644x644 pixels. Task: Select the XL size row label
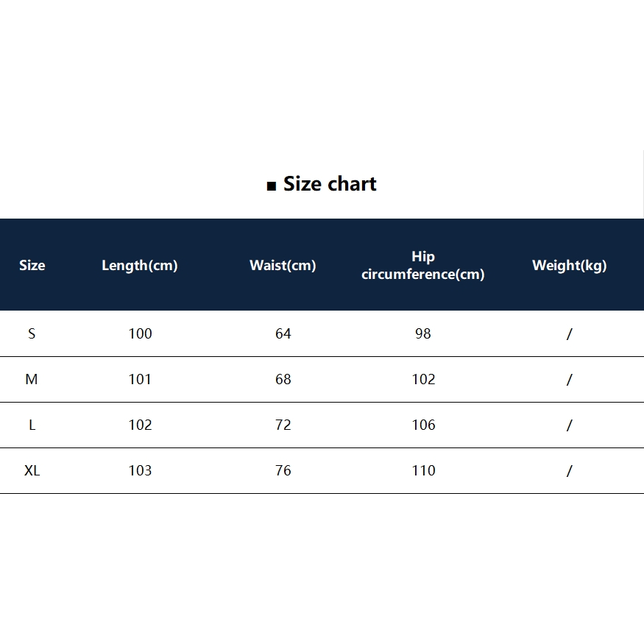pos(32,470)
